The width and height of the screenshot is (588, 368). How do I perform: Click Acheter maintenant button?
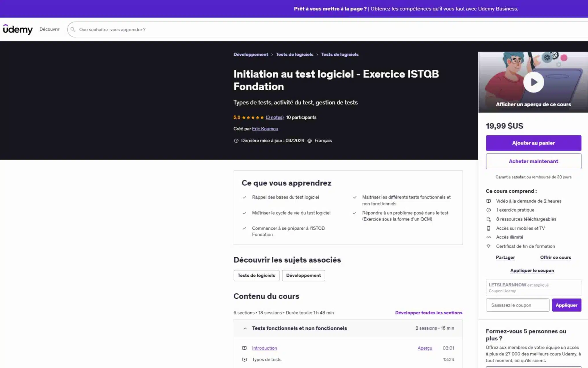coord(533,161)
